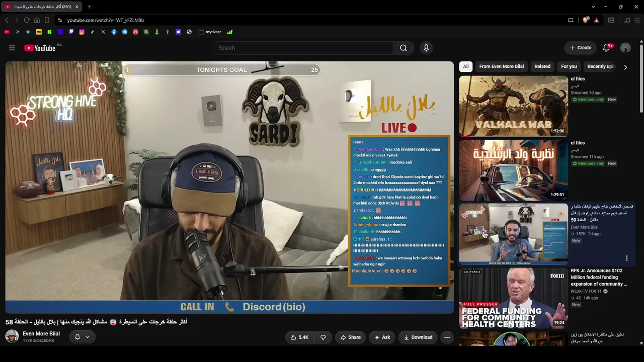Open the 1:29:51 el filos thumbnail

513,170
